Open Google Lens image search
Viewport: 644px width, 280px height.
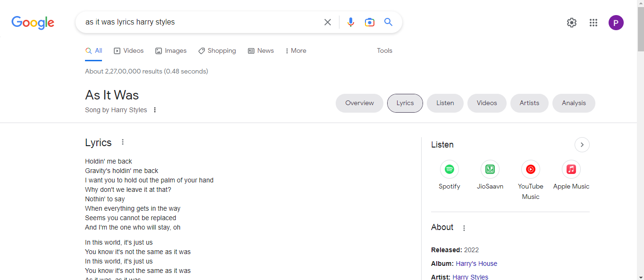click(x=369, y=22)
